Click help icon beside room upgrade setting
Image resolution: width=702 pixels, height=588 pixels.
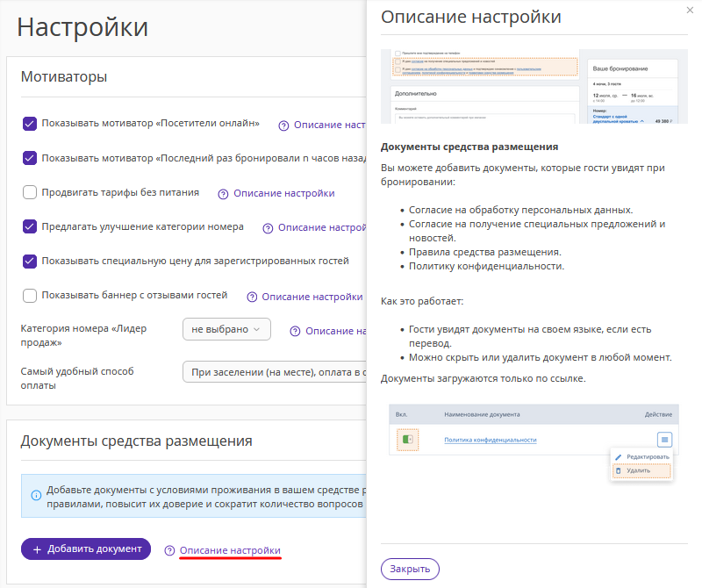268,228
